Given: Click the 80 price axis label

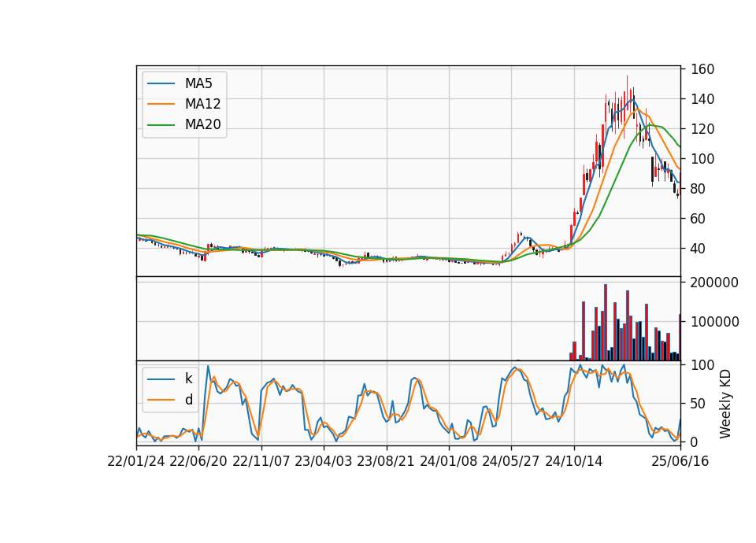Looking at the screenshot, I should [x=699, y=189].
